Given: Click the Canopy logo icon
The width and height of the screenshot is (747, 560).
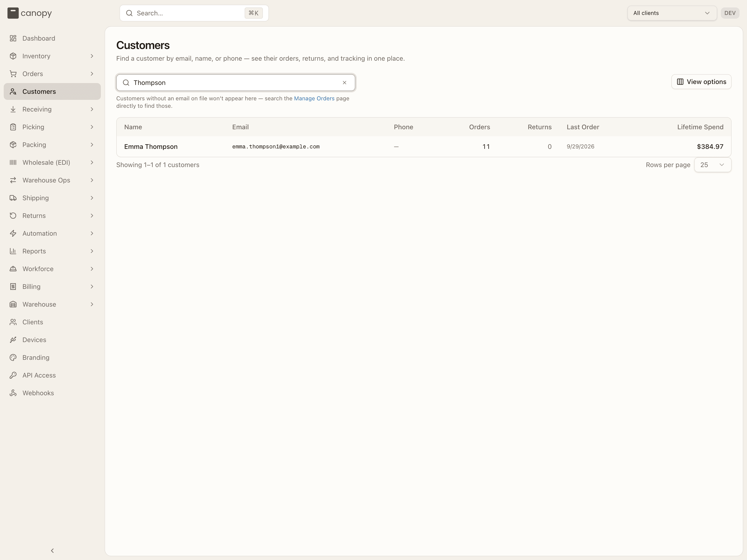Looking at the screenshot, I should (13, 13).
